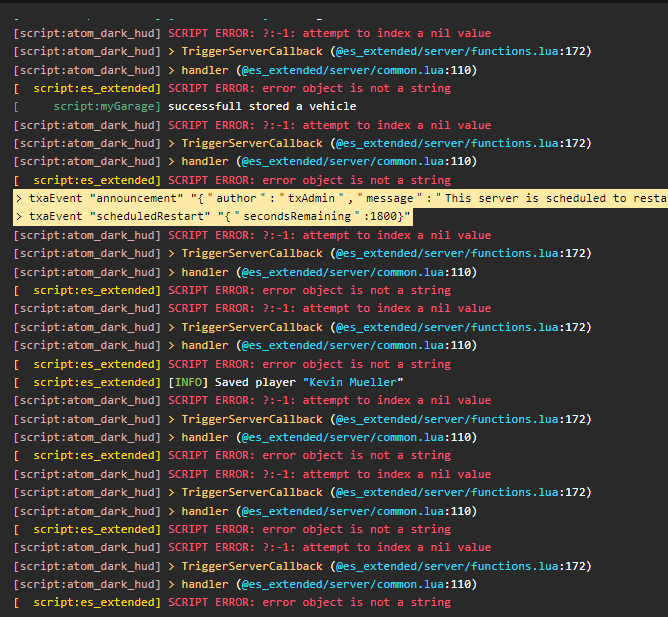Click atom_dark_hud SCRIPT ERROR line directly below Saved player line
The image size is (668, 617).
coord(253,401)
